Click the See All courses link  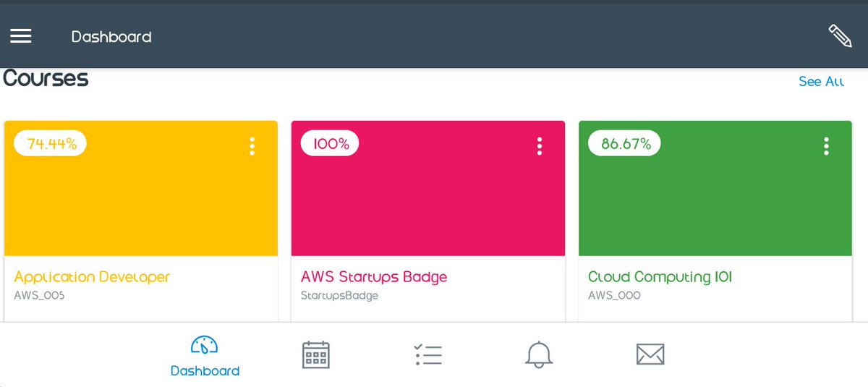tap(821, 82)
